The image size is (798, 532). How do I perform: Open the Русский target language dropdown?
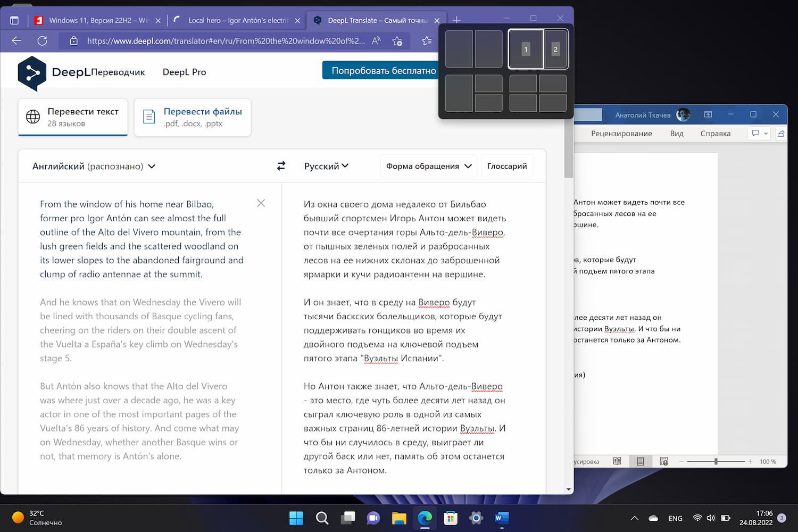[x=326, y=166]
